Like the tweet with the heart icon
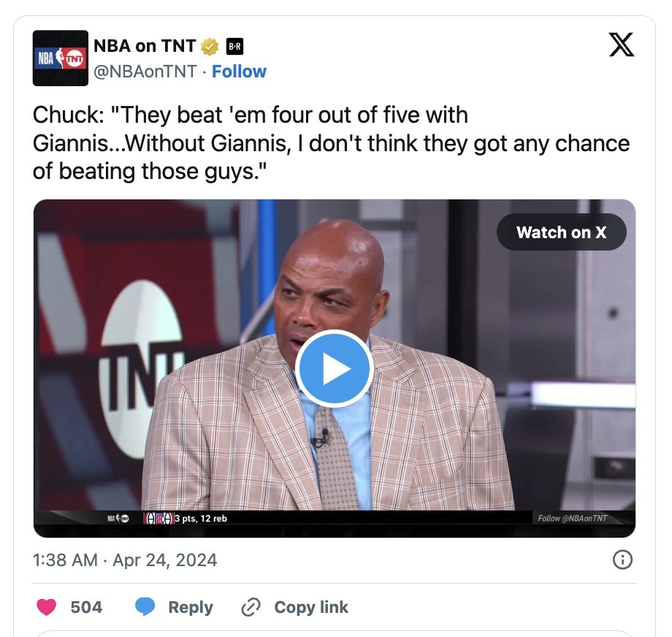672x637 pixels. [46, 607]
